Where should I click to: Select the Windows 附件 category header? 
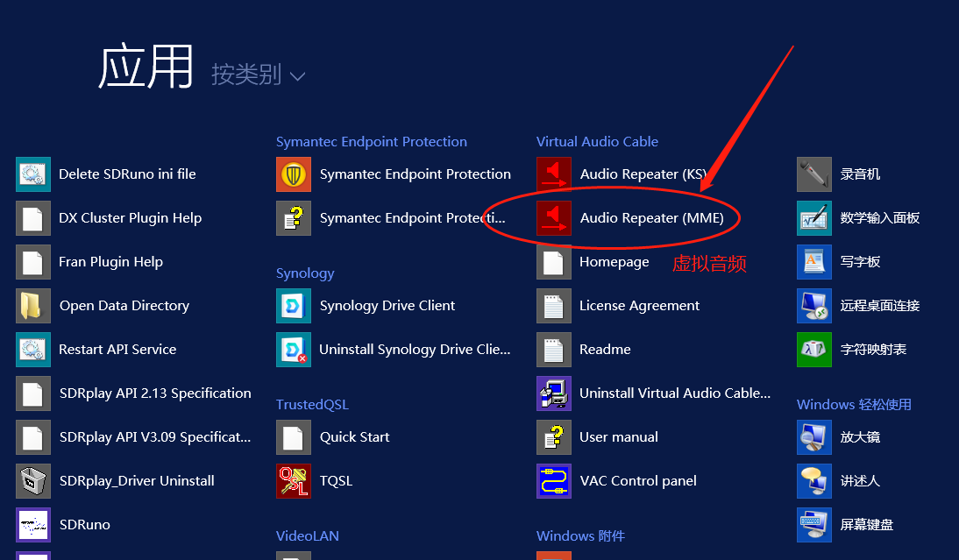click(x=580, y=536)
